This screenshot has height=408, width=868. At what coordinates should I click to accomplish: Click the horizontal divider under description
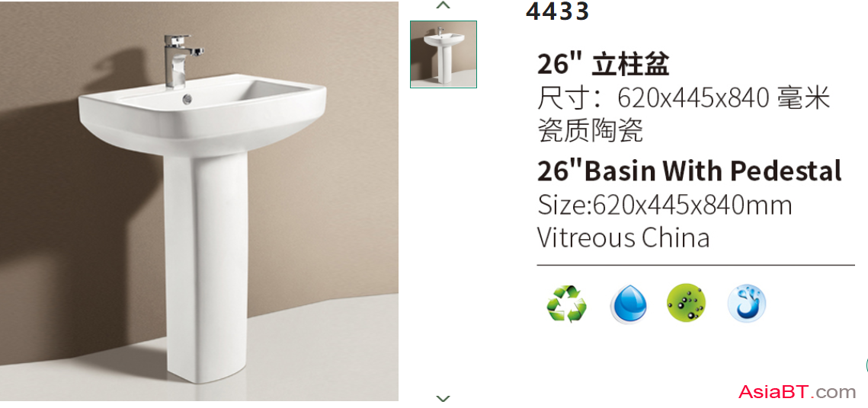point(696,266)
